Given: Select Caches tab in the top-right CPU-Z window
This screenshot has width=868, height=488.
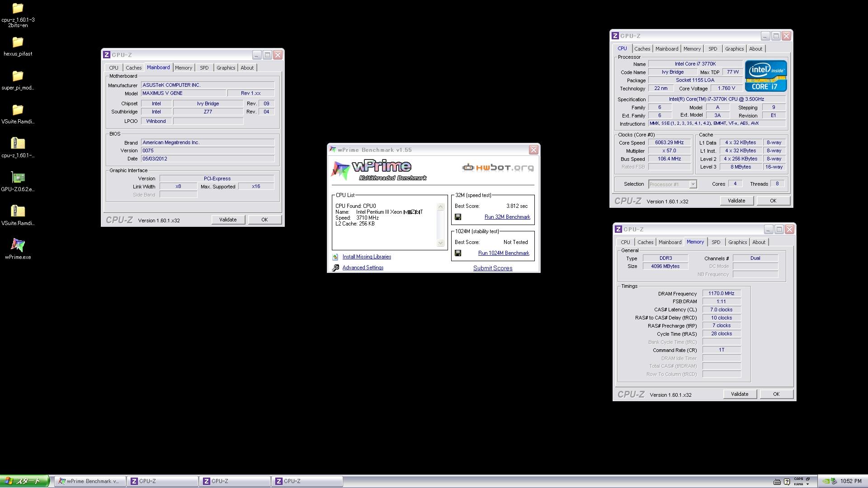Looking at the screenshot, I should (642, 49).
